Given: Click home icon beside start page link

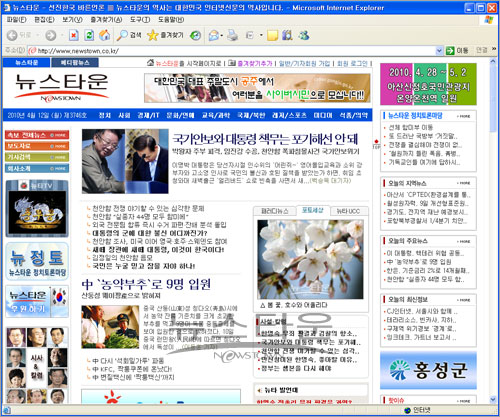Looking at the screenshot, I should point(151,62).
